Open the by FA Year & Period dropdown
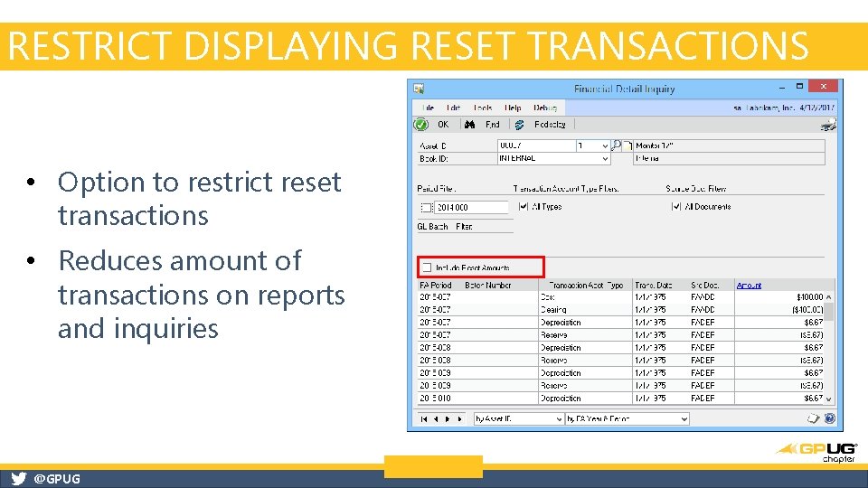 [684, 419]
